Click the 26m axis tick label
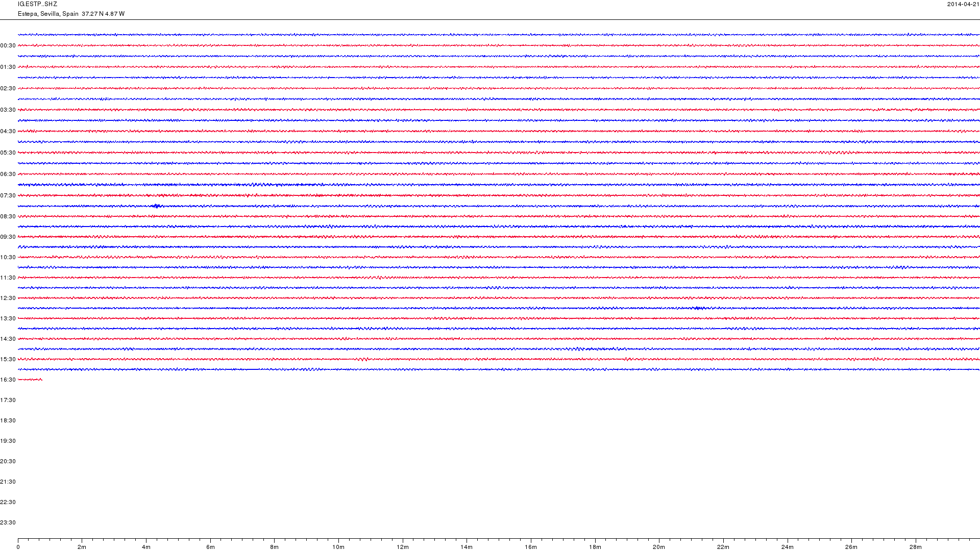Screen dimensions: 980x551 [x=851, y=547]
